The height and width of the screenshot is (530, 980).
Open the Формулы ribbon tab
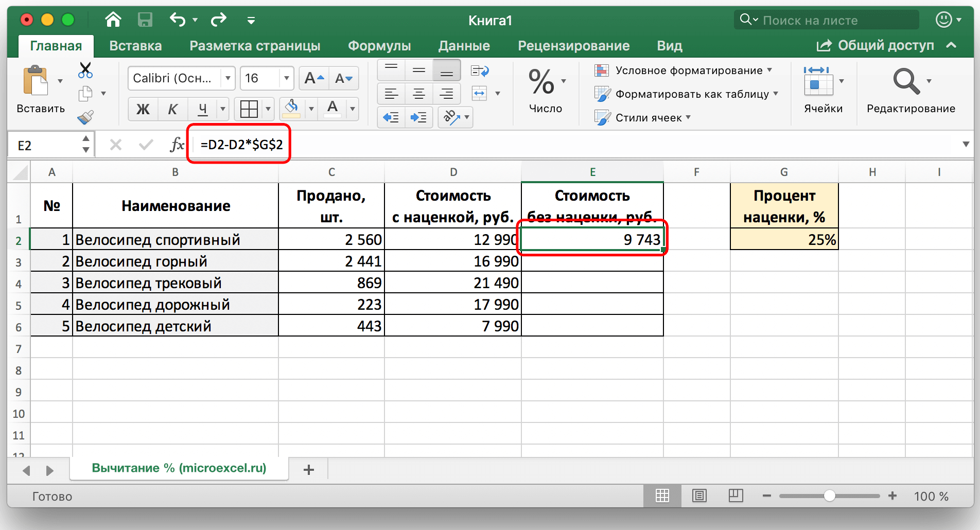379,46
